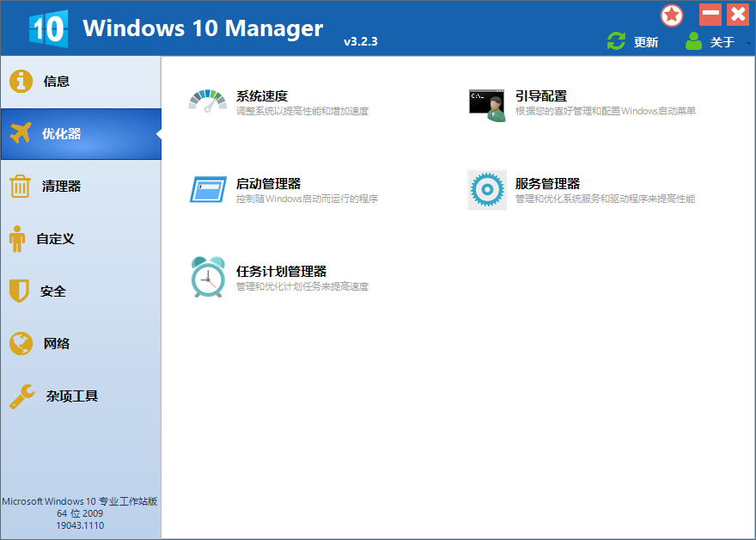This screenshot has width=756, height=540.
Task: Switch to the 清理器 section
Action: click(81, 187)
